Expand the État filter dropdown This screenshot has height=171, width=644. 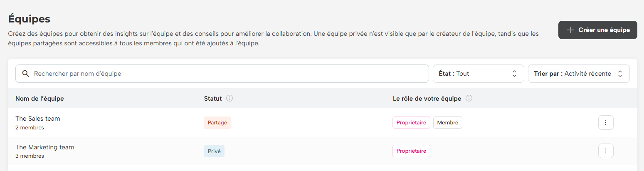pyautogui.click(x=478, y=74)
